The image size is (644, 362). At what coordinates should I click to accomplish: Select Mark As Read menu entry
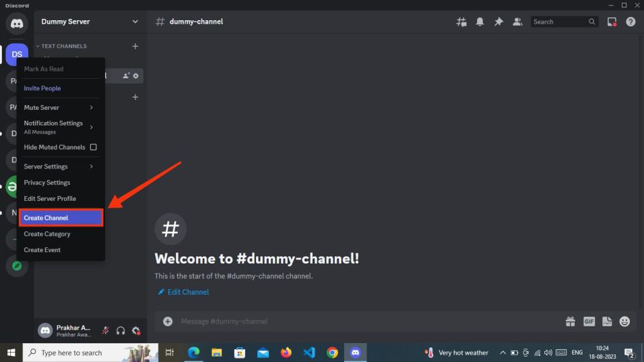61,69
